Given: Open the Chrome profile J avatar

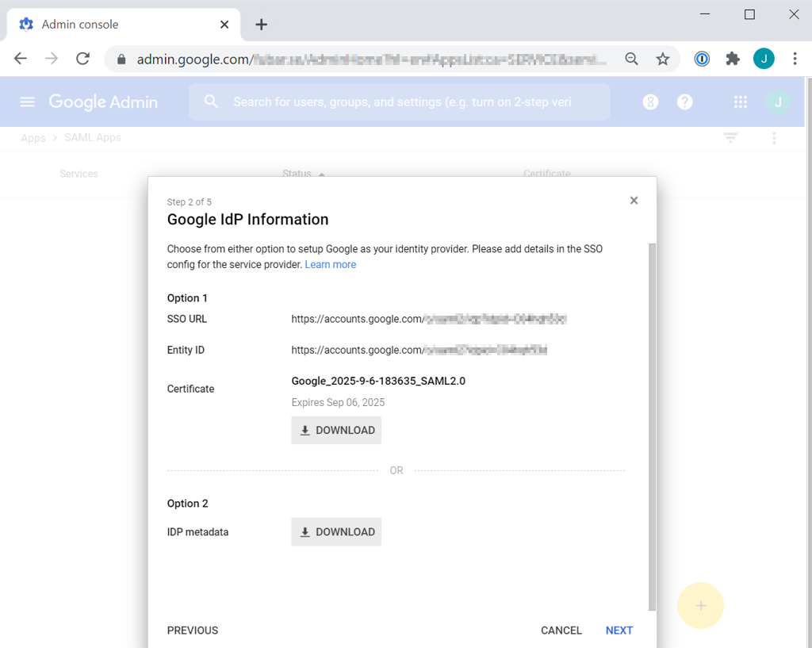Looking at the screenshot, I should pyautogui.click(x=764, y=59).
